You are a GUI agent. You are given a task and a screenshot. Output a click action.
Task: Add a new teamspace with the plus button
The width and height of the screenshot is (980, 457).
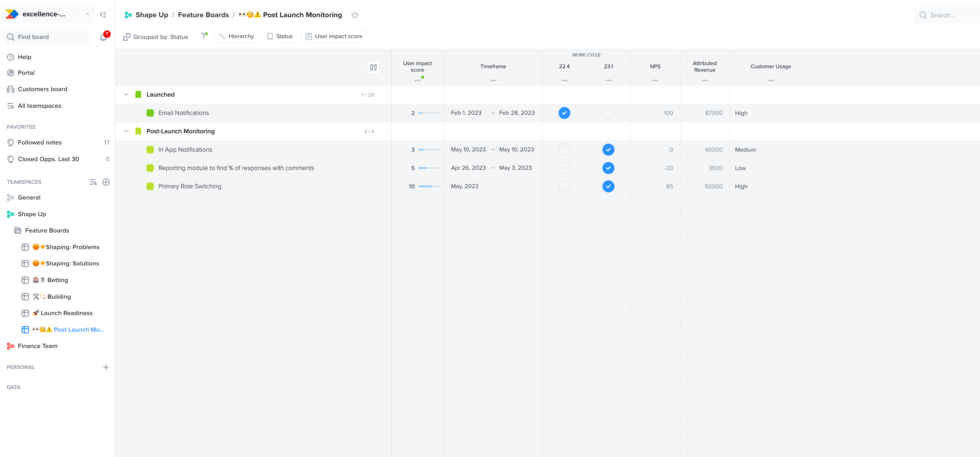click(x=106, y=182)
